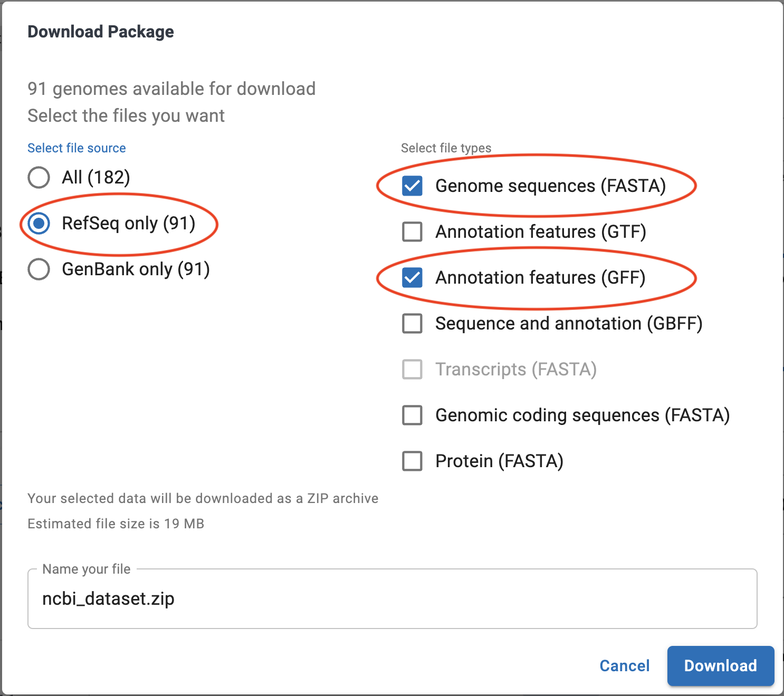Click the Annotation features (GFF) label text

click(540, 278)
